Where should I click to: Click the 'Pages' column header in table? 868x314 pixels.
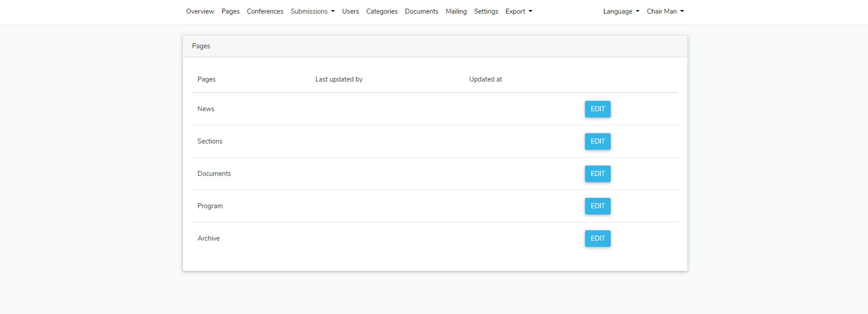click(x=206, y=79)
